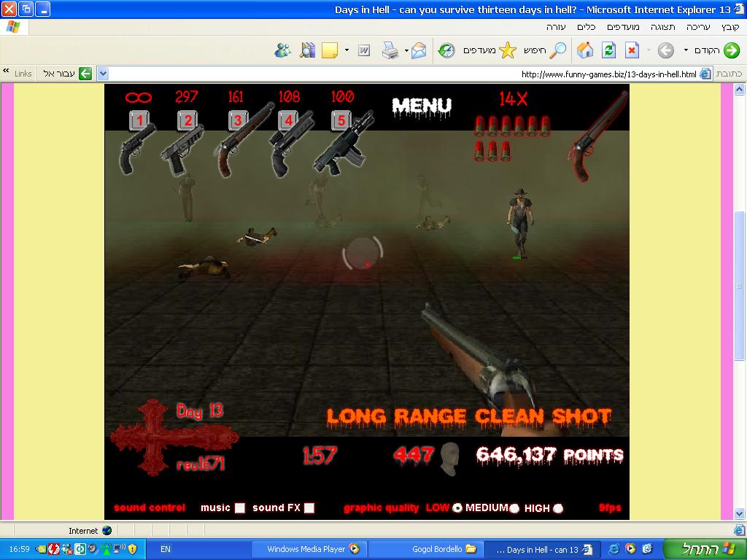Click the yellow security shield tray icon

click(133, 549)
